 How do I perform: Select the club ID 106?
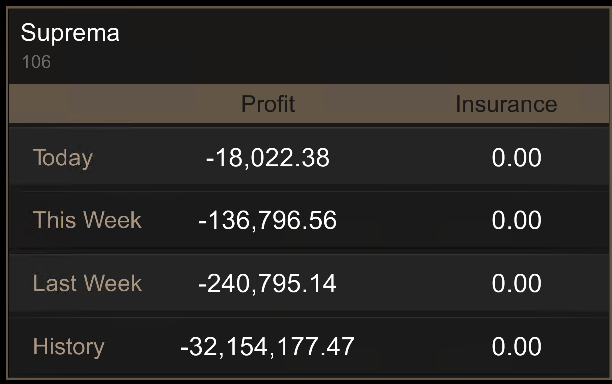(x=36, y=62)
